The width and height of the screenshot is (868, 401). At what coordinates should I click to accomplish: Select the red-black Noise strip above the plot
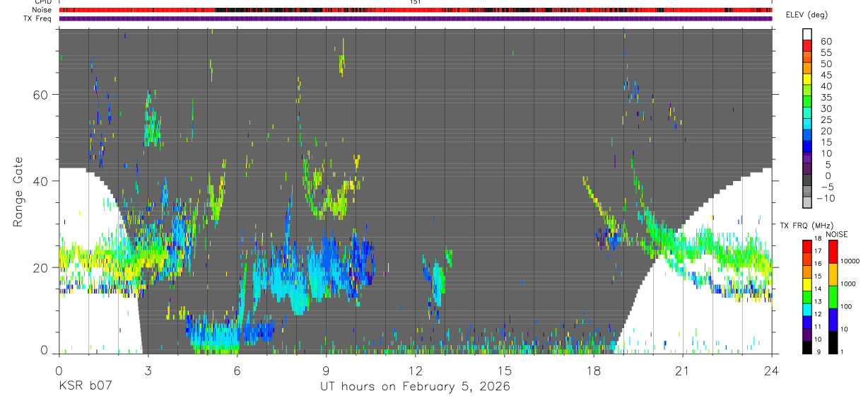click(x=416, y=10)
